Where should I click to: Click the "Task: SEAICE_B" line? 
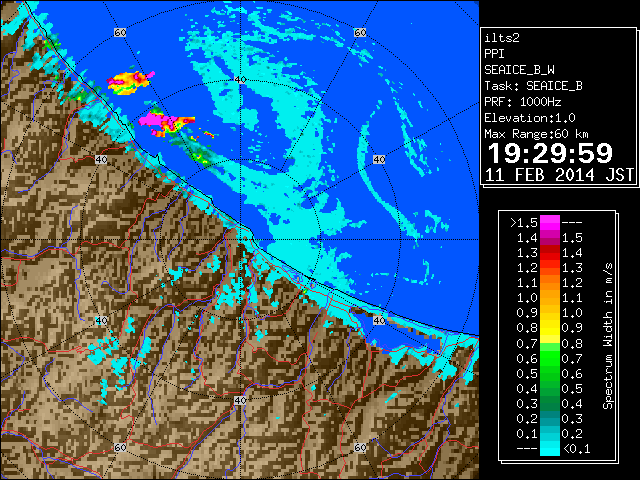(533, 86)
